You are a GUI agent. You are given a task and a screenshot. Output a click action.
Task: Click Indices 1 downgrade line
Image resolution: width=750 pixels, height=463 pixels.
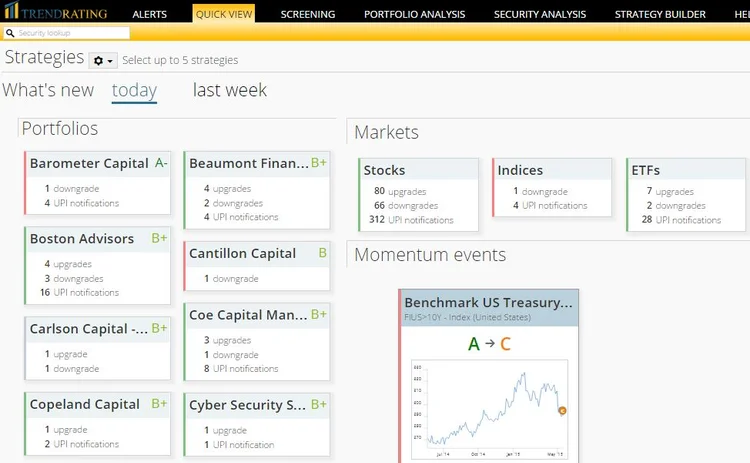[540, 191]
